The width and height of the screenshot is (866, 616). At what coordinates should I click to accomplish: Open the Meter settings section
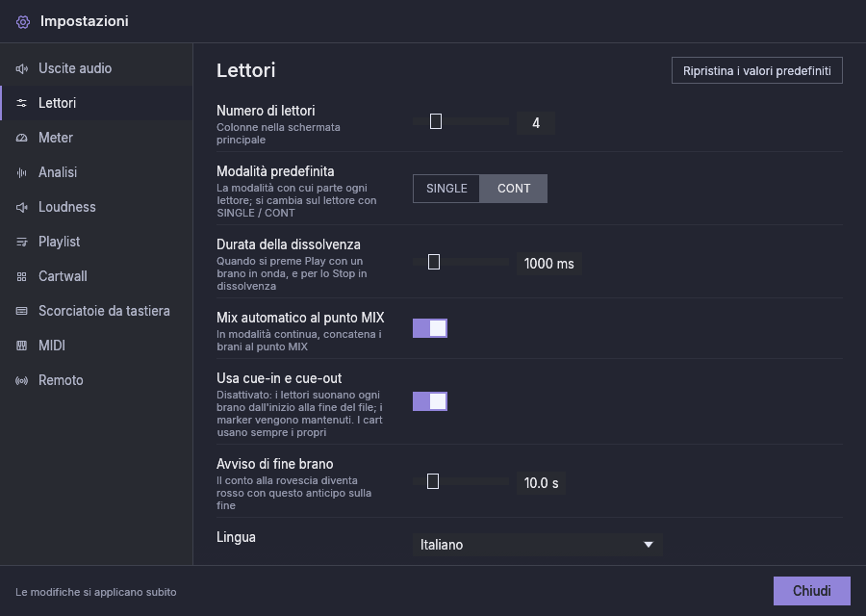point(96,138)
